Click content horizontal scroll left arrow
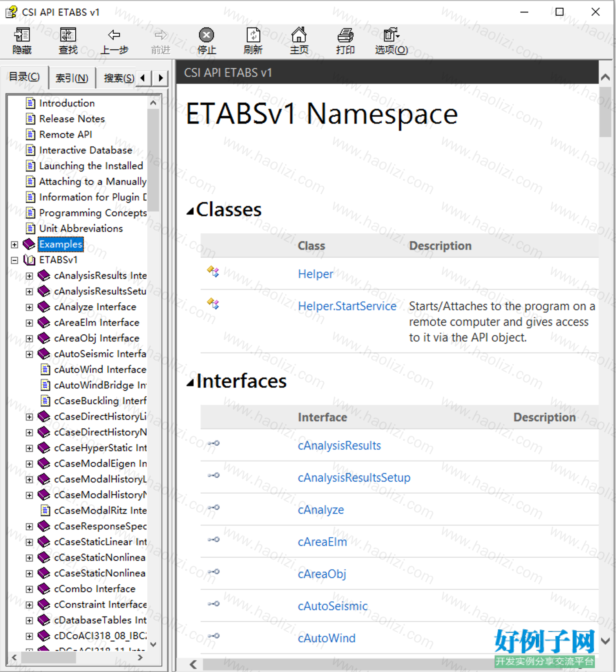This screenshot has height=672, width=616. tap(193, 664)
